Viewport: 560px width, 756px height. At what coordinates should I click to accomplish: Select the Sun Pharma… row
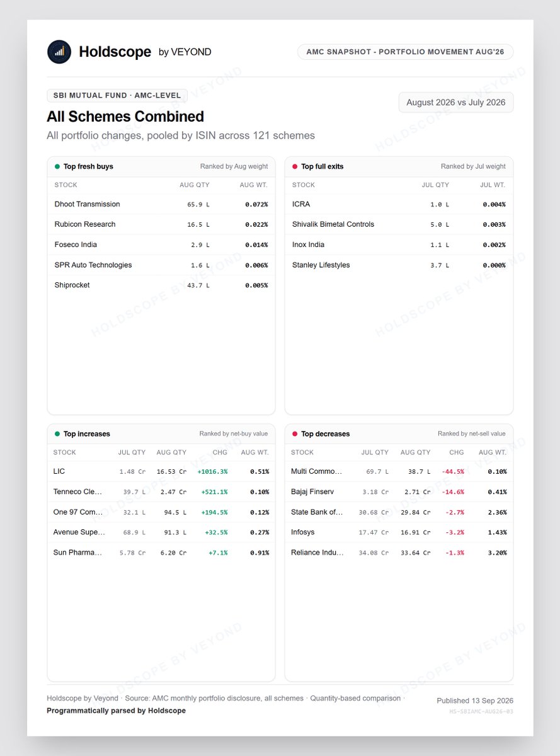[161, 553]
